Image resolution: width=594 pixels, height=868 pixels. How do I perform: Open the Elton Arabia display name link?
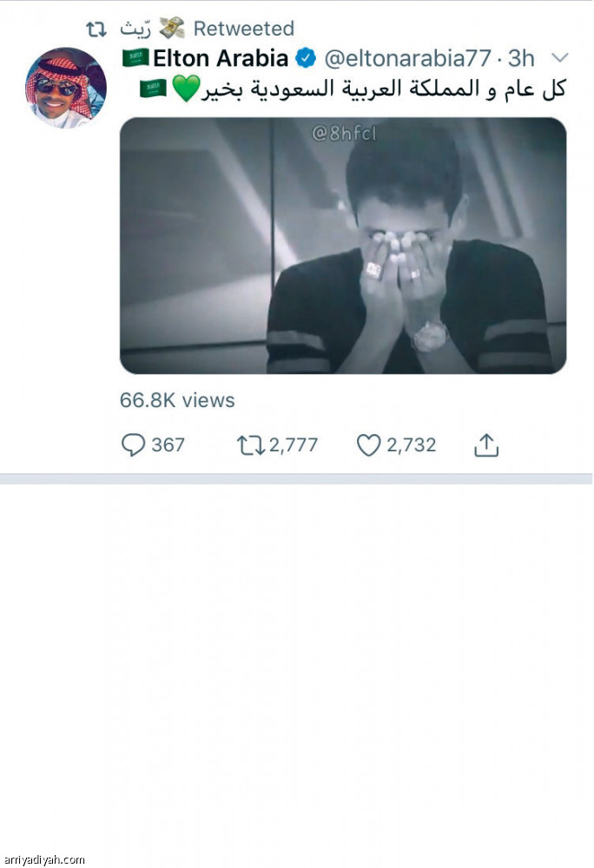(x=221, y=59)
